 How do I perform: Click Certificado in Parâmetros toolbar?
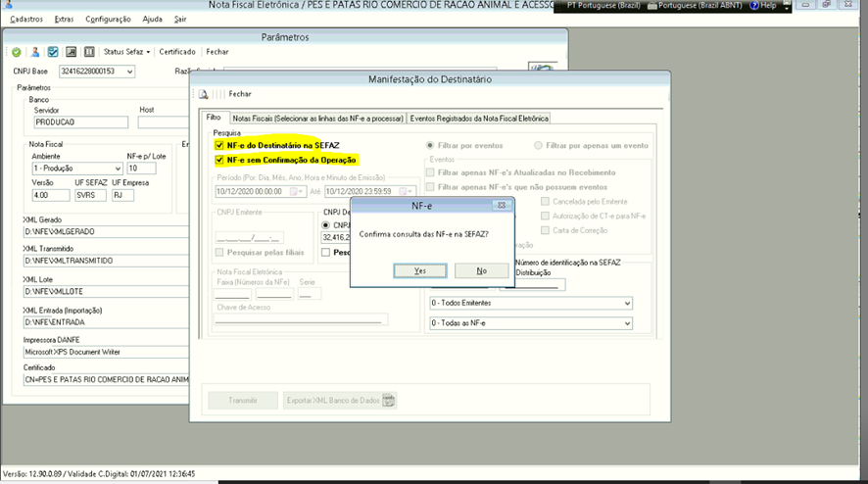click(x=177, y=52)
